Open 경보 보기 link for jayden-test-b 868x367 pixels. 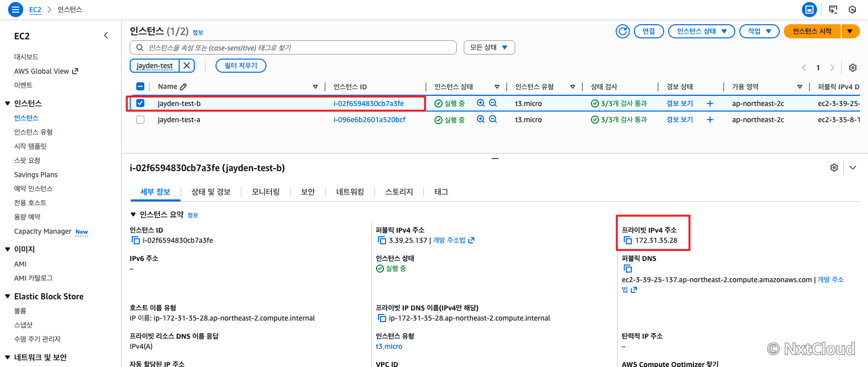click(x=680, y=103)
